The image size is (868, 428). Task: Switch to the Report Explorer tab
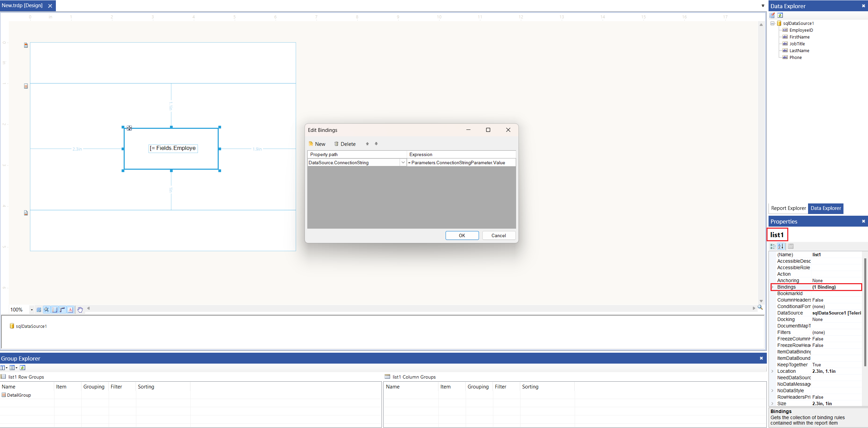[788, 208]
